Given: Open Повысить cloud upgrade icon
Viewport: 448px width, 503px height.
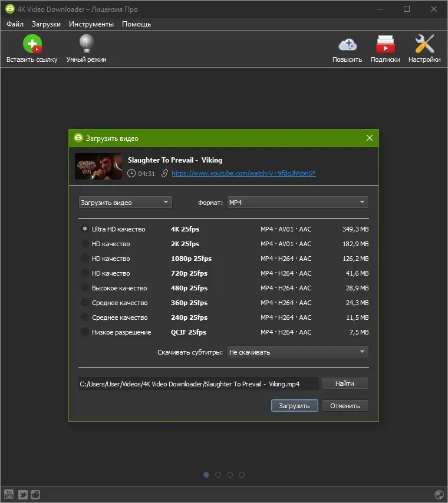Looking at the screenshot, I should (347, 45).
